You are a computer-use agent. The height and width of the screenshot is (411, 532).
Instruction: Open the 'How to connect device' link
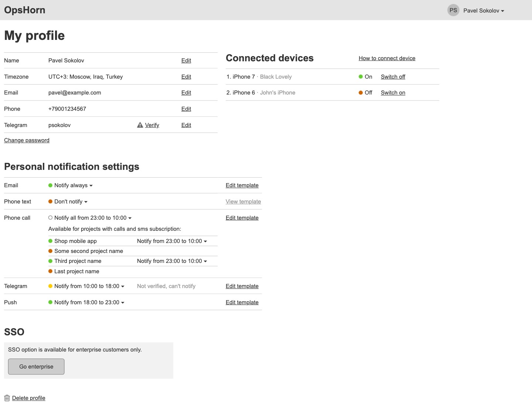[387, 58]
